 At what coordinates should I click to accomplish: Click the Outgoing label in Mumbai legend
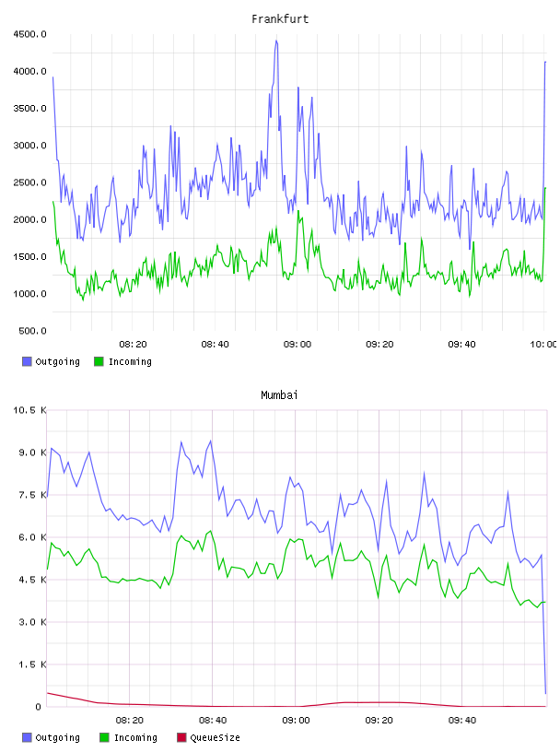[x=57, y=737]
